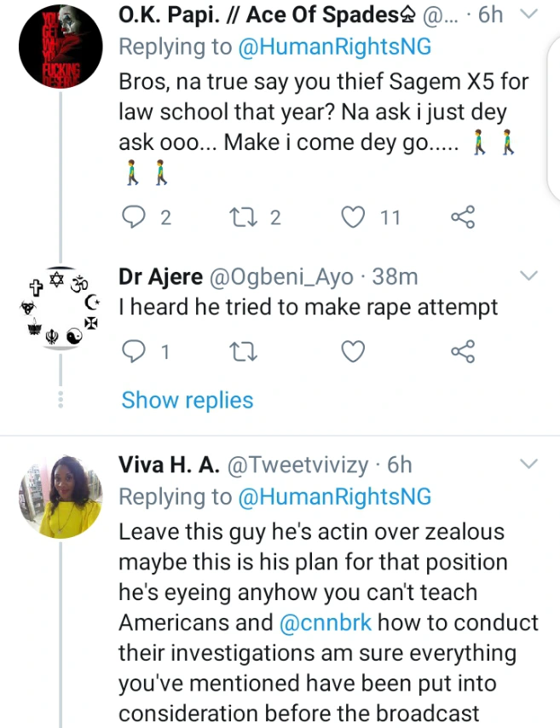Retweet O.K. Papi's Sagem X5 tweet
Viewport: 560px width, 728px height.
click(242, 217)
